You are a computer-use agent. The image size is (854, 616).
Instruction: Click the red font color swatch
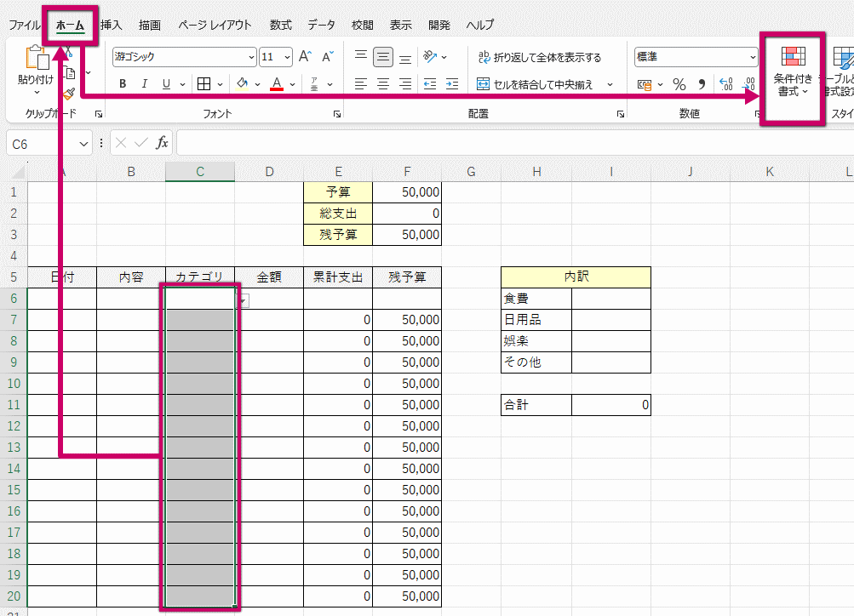276,84
